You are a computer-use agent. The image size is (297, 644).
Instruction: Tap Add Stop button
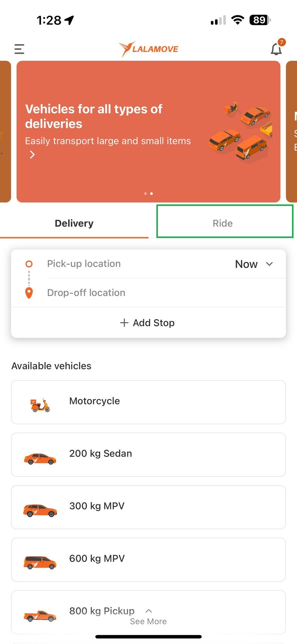(147, 323)
